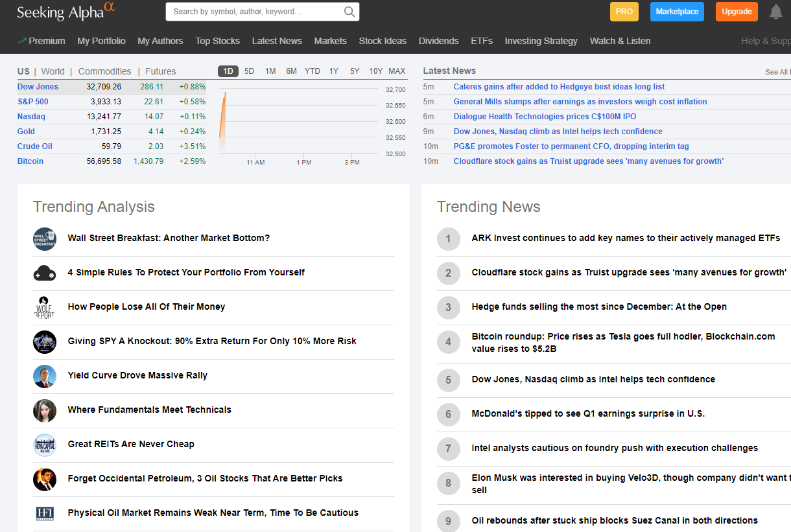Click the number 7 trending news badge
Image resolution: width=791 pixels, height=532 pixels.
click(x=448, y=448)
